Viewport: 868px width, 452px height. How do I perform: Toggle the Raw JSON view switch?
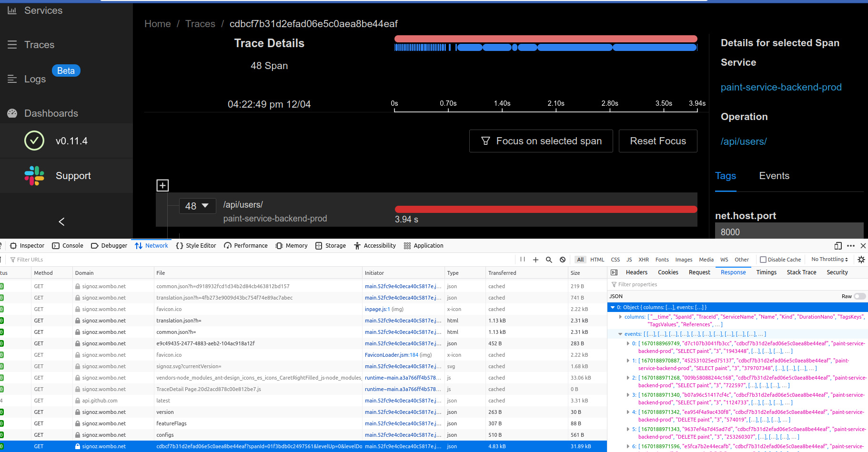tap(859, 296)
